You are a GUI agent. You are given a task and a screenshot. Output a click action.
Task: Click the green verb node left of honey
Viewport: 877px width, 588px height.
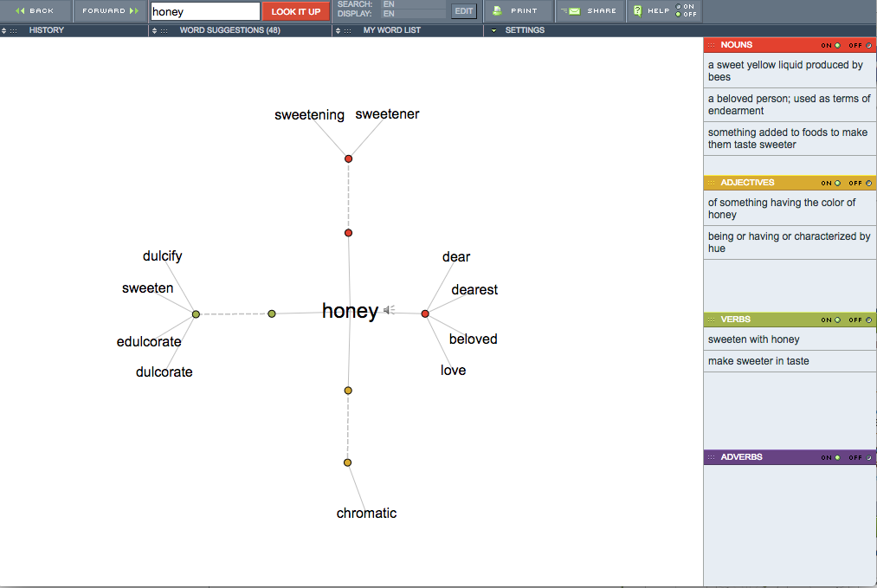(272, 313)
